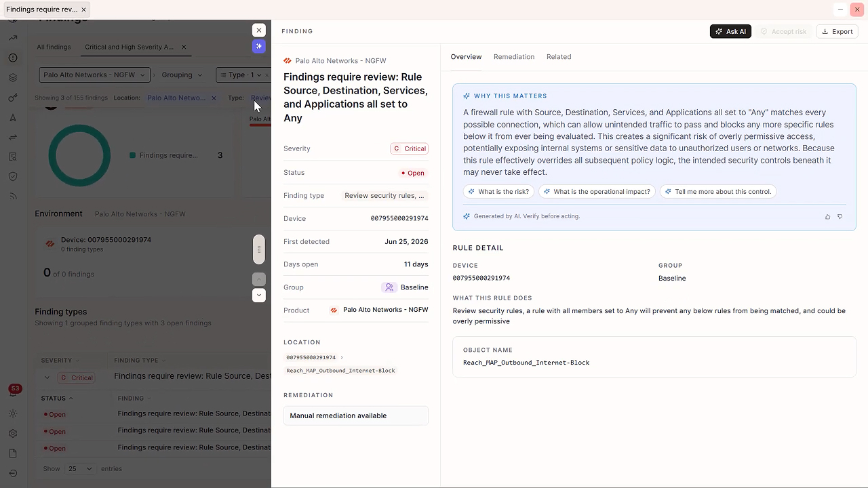The width and height of the screenshot is (868, 488).
Task: Switch to the Related tab
Action: click(559, 57)
